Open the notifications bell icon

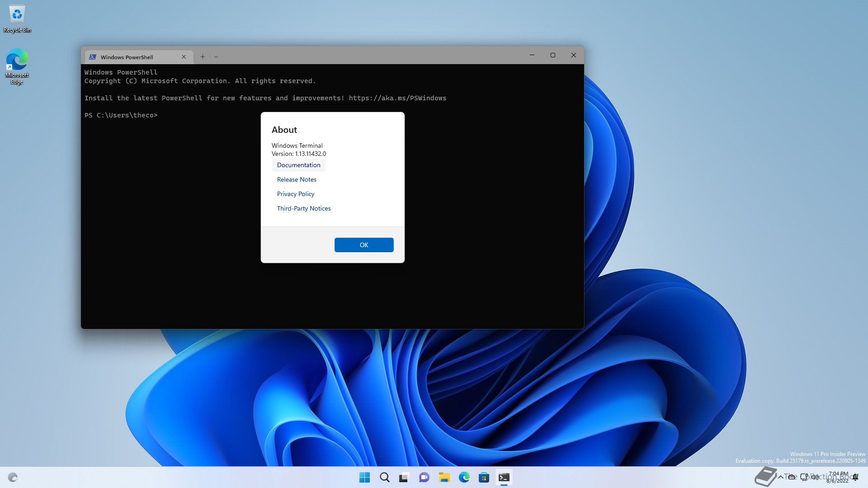click(x=855, y=477)
